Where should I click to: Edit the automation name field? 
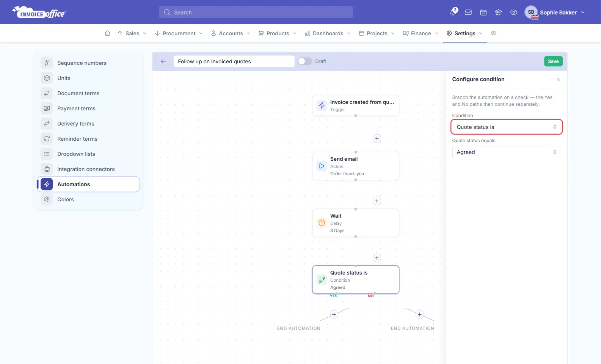[x=234, y=61]
